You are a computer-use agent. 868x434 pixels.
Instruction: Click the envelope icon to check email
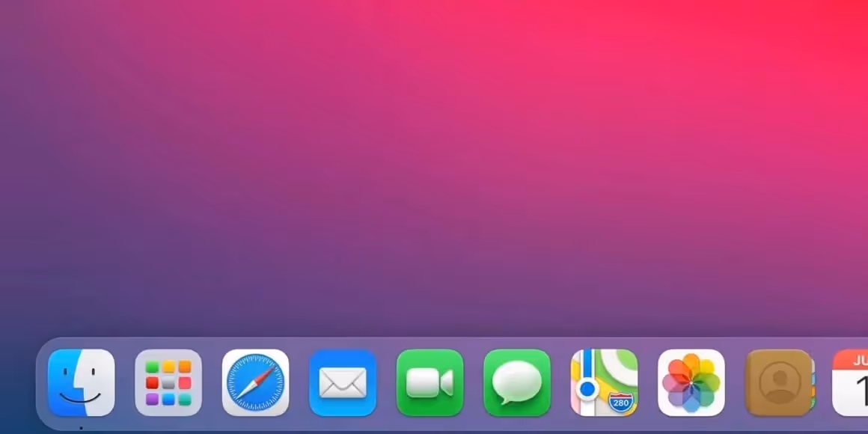(x=342, y=384)
